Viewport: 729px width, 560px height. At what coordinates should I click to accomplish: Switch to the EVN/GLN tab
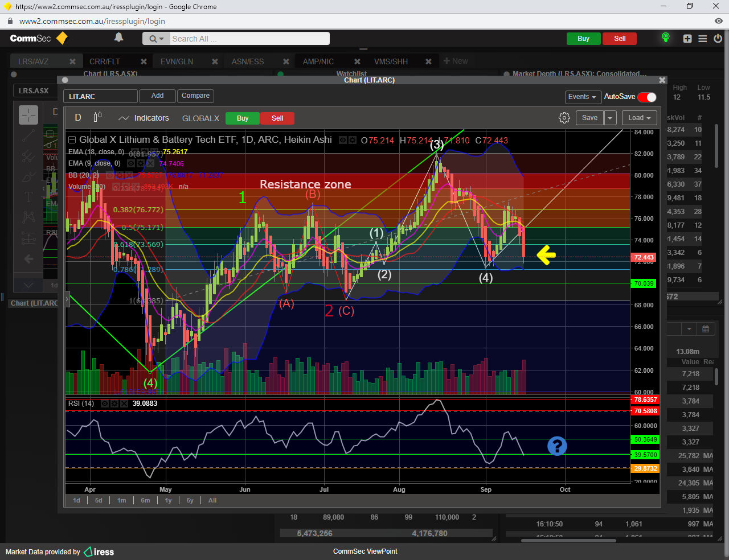tap(177, 61)
